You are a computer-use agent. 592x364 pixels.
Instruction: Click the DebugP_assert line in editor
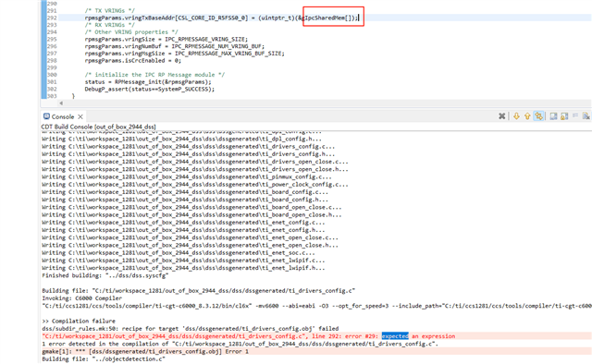click(x=150, y=89)
